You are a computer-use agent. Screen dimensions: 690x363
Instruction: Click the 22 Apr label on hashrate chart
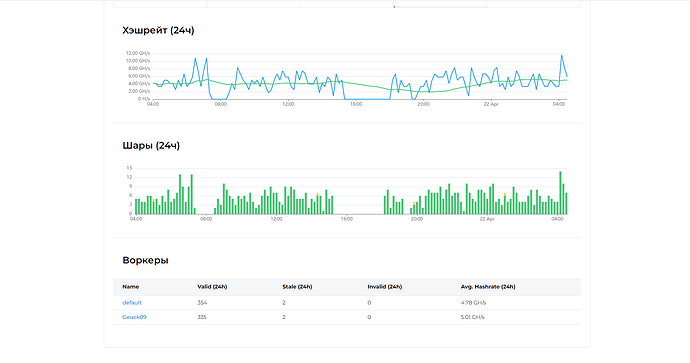[491, 104]
